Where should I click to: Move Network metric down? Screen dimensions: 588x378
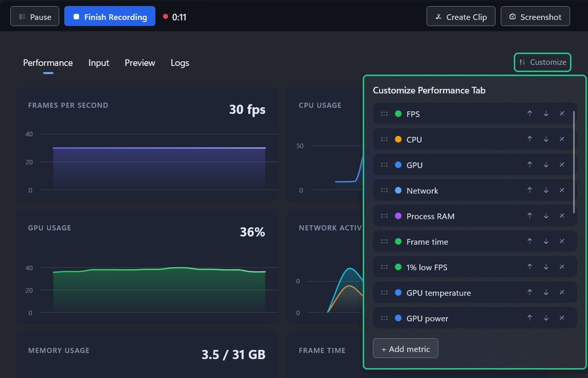pos(546,190)
